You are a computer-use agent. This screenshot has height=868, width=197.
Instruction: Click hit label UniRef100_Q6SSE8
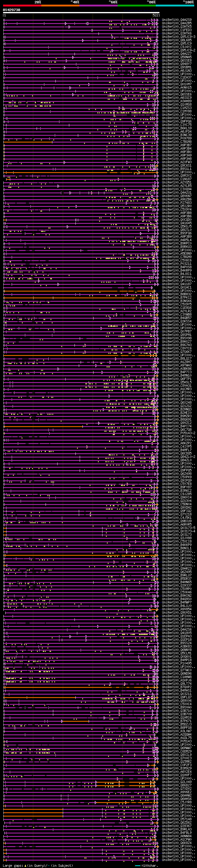[177, 60]
